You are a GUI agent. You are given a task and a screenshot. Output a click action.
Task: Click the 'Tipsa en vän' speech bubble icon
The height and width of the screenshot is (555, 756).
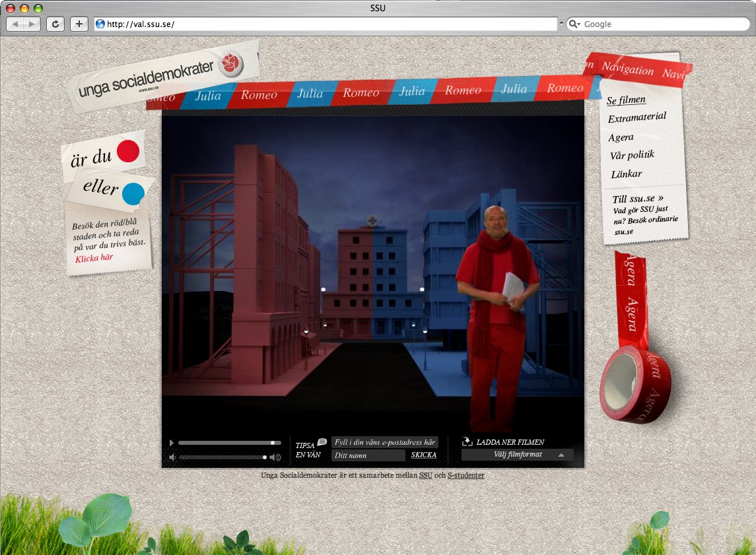tap(322, 441)
